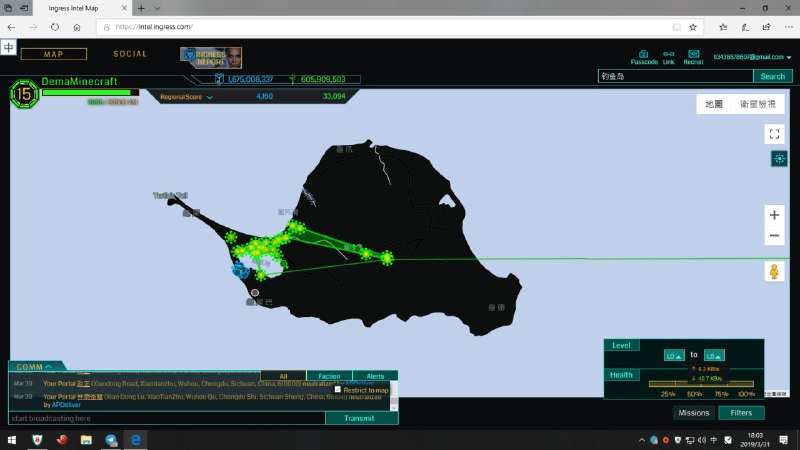Open the maximum level L8 dropdown
Image resolution: width=800 pixels, height=450 pixels.
(714, 355)
